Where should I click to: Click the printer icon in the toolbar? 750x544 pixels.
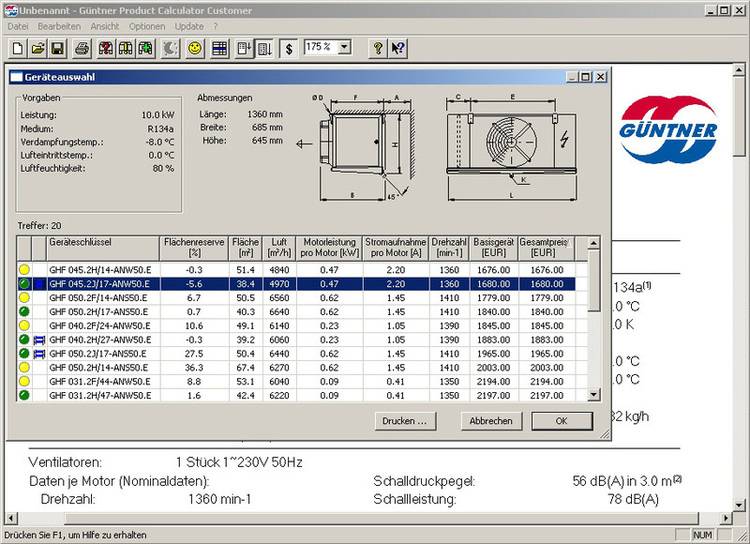(82, 48)
